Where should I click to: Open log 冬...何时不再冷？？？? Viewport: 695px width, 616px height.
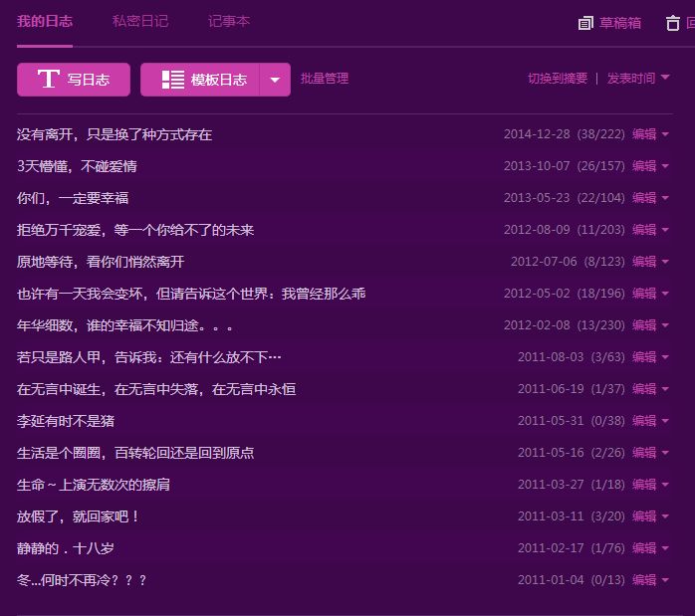[82, 580]
